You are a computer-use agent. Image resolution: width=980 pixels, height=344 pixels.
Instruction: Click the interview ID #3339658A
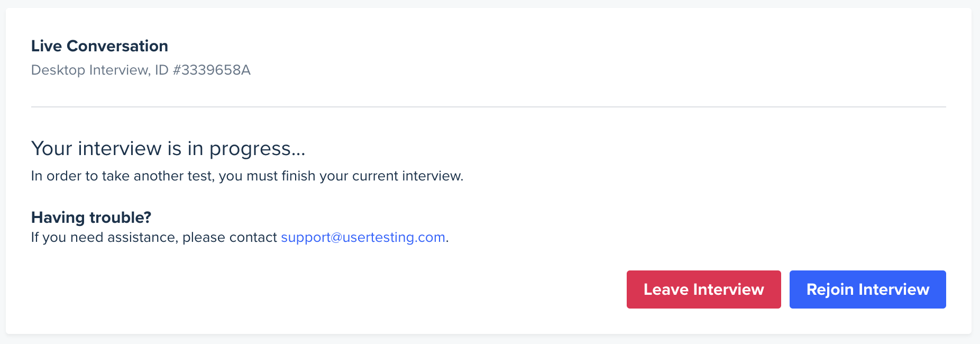click(212, 70)
